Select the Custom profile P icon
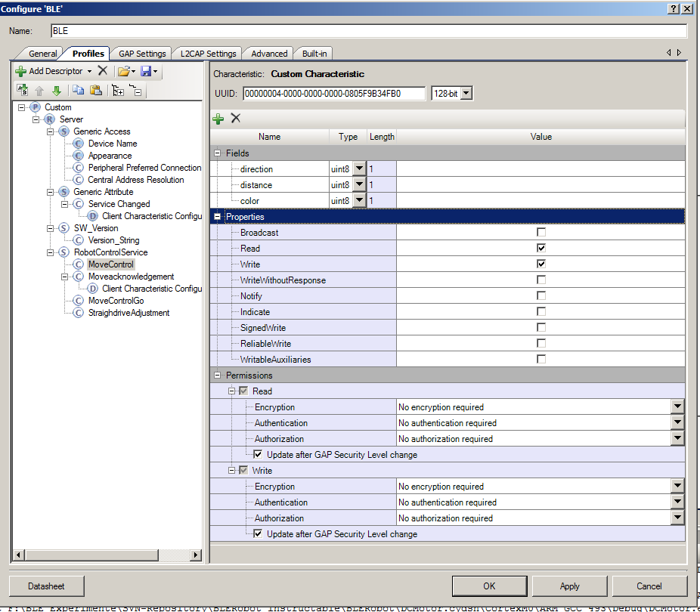Image resolution: width=700 pixels, height=612 pixels. (x=36, y=107)
